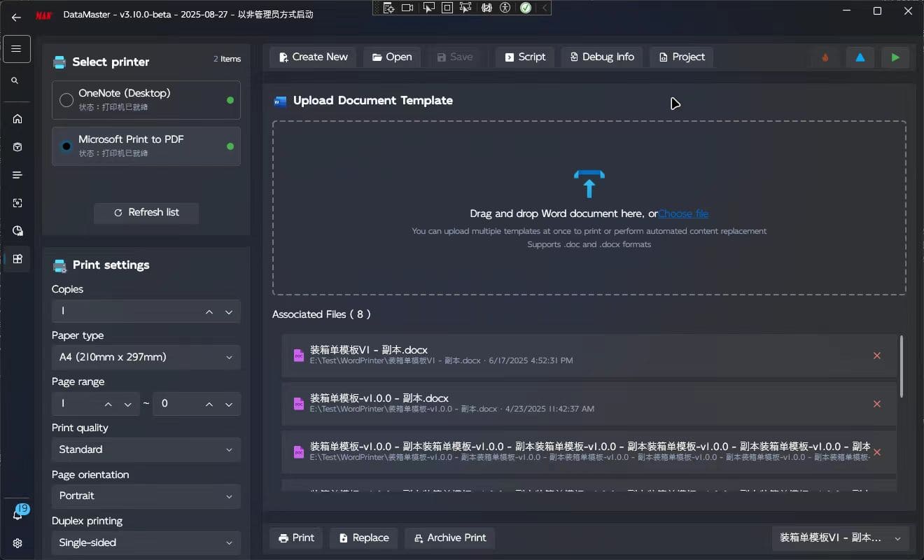Click the Print button
924x560 pixels.
(x=296, y=538)
